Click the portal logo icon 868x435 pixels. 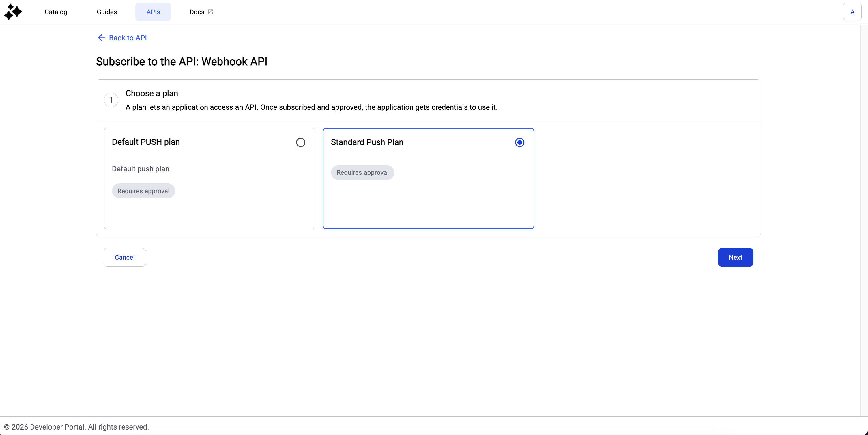(13, 12)
